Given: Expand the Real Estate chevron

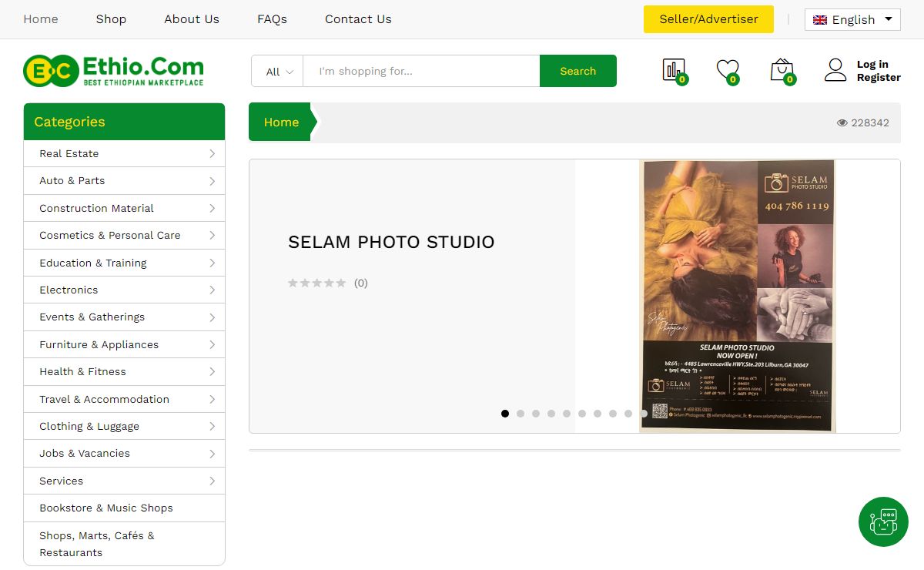Looking at the screenshot, I should [x=212, y=153].
